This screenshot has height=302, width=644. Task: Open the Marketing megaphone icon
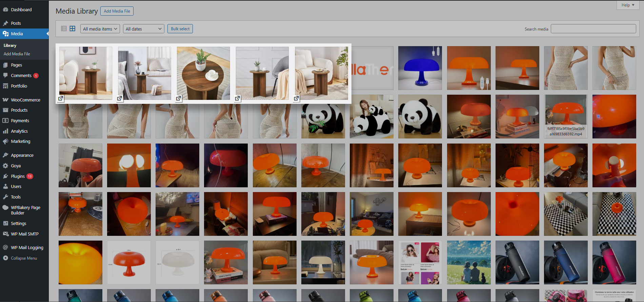[5, 141]
